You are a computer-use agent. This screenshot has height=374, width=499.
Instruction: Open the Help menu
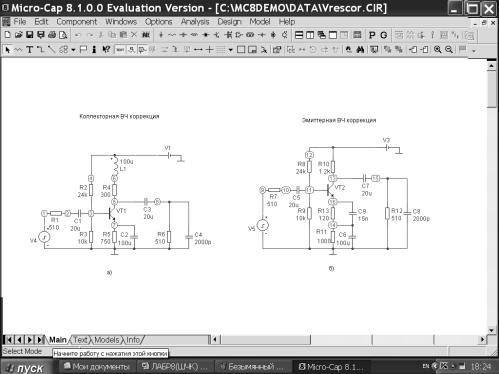[287, 22]
